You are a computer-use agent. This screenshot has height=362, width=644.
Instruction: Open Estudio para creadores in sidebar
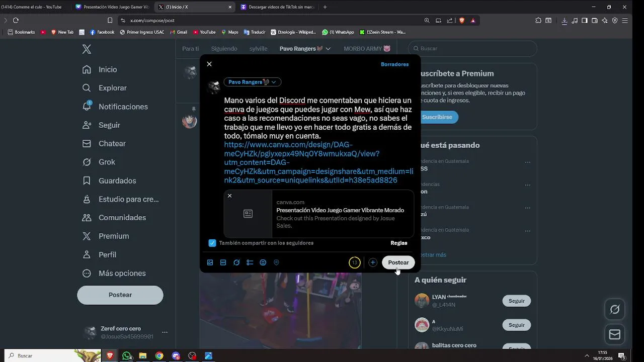(x=121, y=199)
